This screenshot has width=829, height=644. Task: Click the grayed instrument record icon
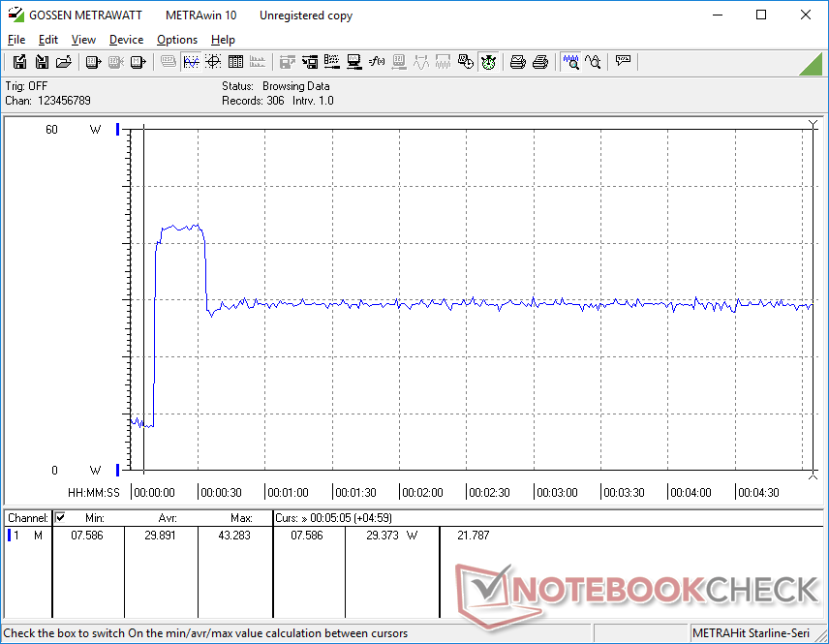click(116, 62)
